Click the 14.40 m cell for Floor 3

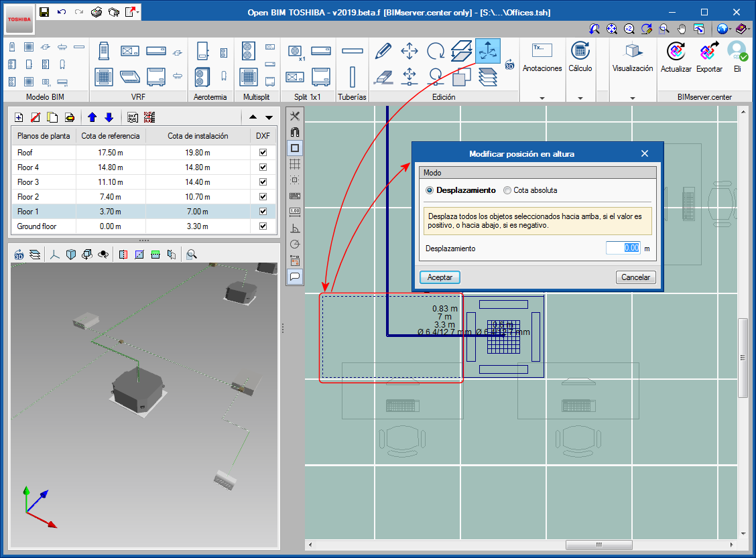[x=198, y=182]
